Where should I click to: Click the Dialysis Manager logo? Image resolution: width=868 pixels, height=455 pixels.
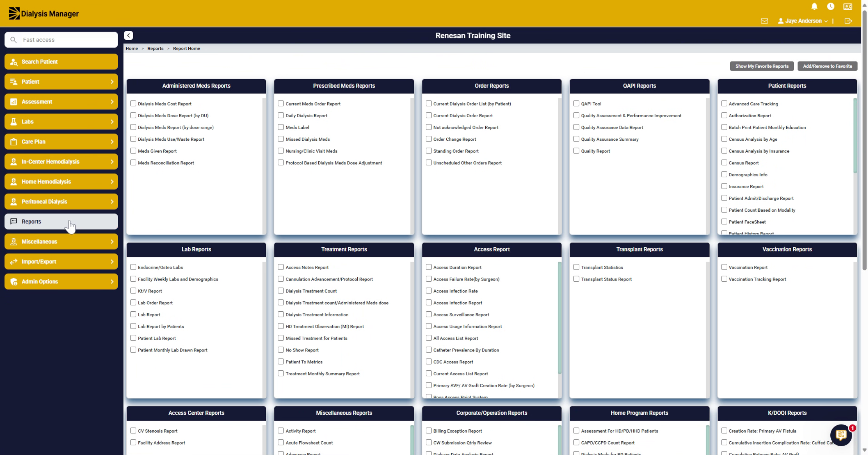44,14
